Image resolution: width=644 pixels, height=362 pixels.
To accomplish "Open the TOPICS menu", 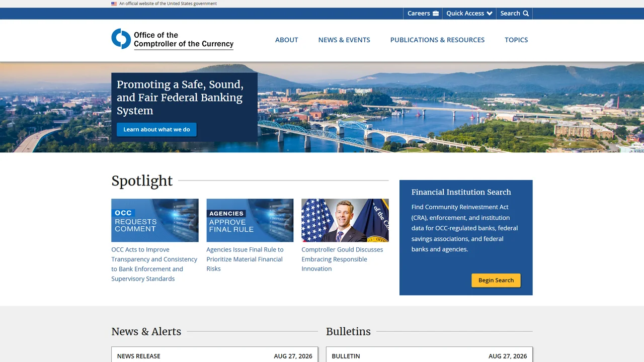I will tap(516, 40).
